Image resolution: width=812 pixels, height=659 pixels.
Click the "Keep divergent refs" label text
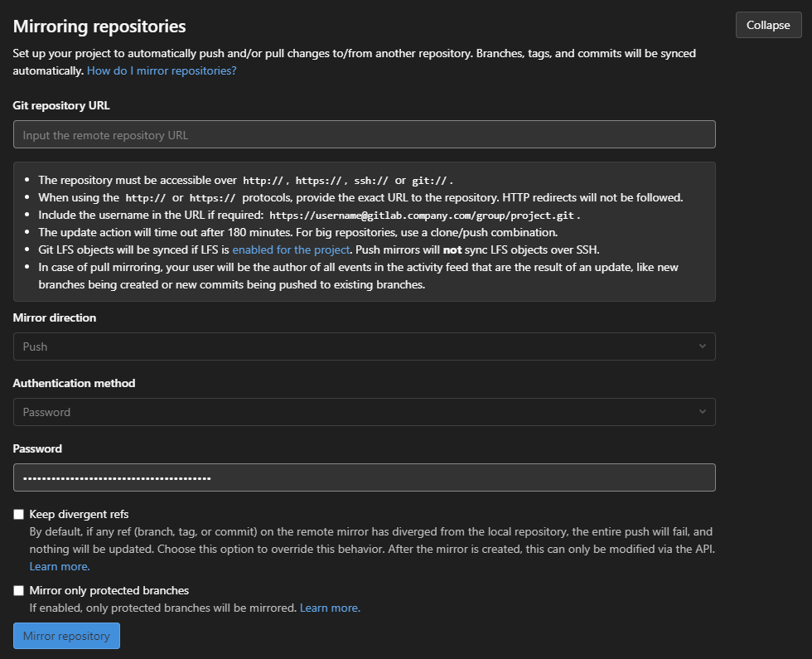[79, 514]
